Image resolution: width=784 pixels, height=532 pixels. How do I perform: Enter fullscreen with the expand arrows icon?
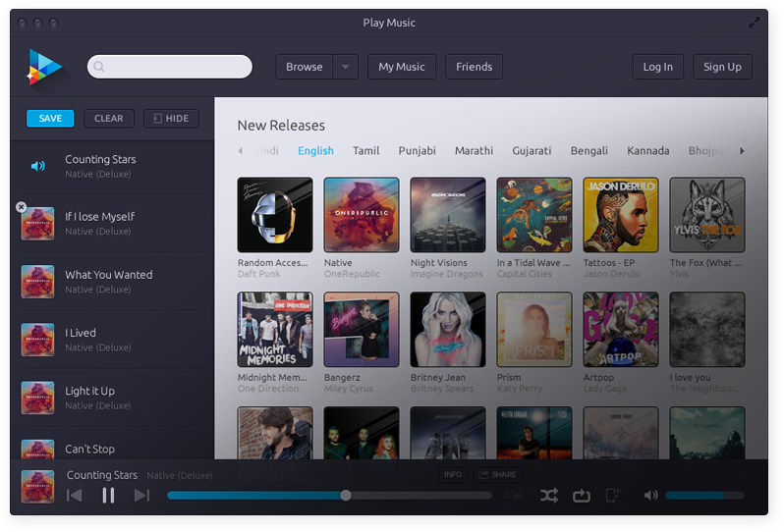pos(754,23)
